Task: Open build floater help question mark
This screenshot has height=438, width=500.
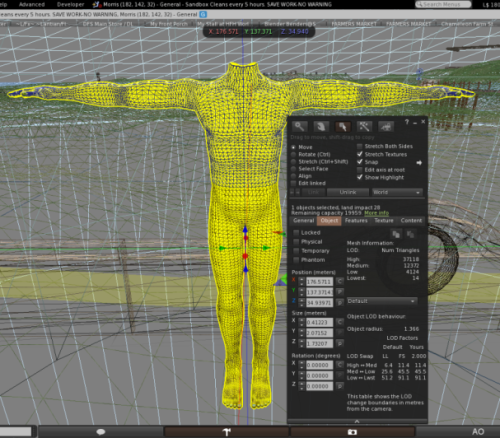Action: click(x=407, y=122)
